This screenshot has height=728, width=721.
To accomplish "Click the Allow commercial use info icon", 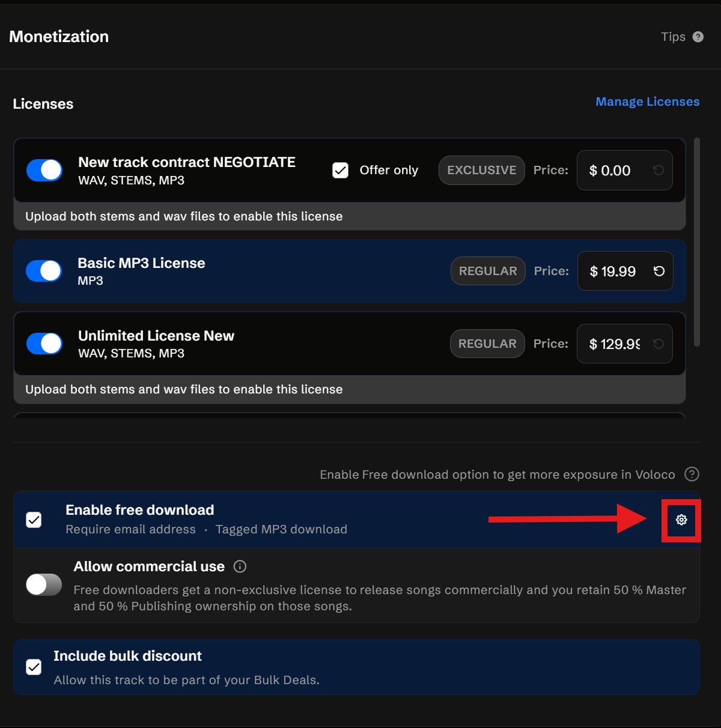I will (240, 566).
